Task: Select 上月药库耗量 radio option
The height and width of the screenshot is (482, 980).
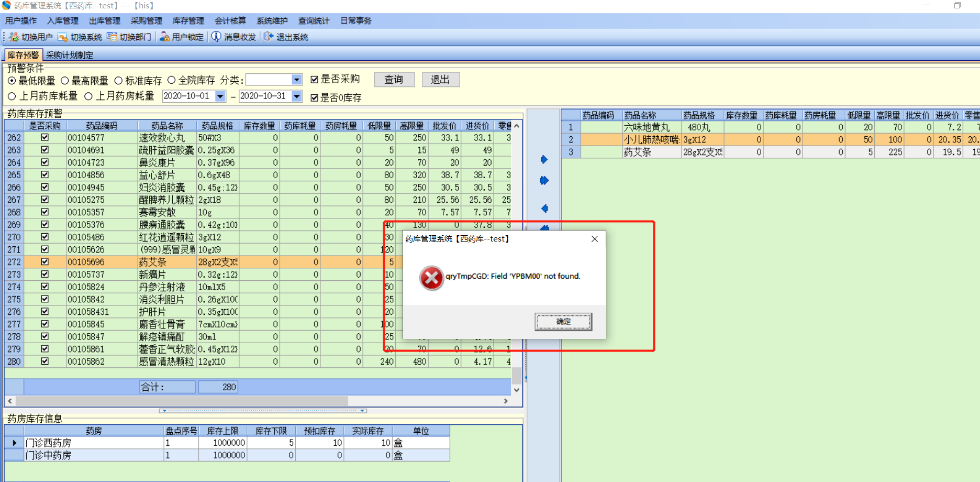Action: (12, 96)
